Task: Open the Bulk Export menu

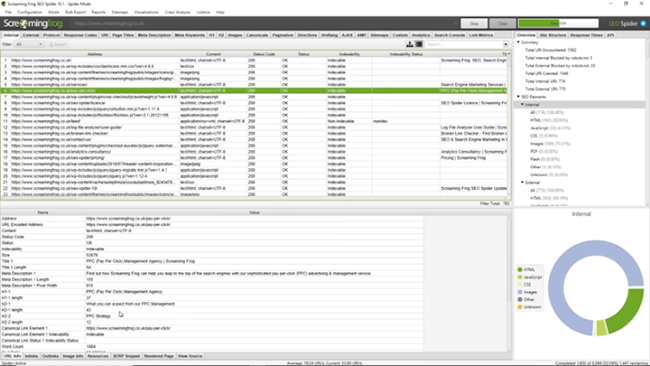Action: point(75,12)
